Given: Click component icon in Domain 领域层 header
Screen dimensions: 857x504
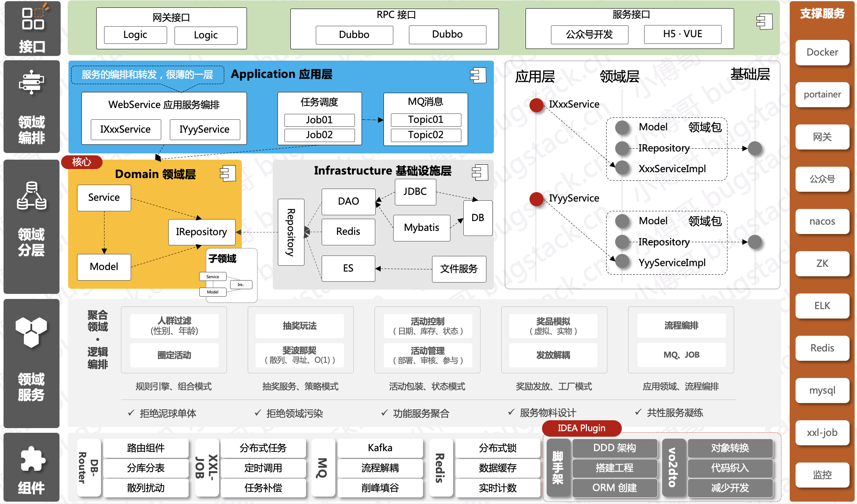Looking at the screenshot, I should tap(228, 173).
